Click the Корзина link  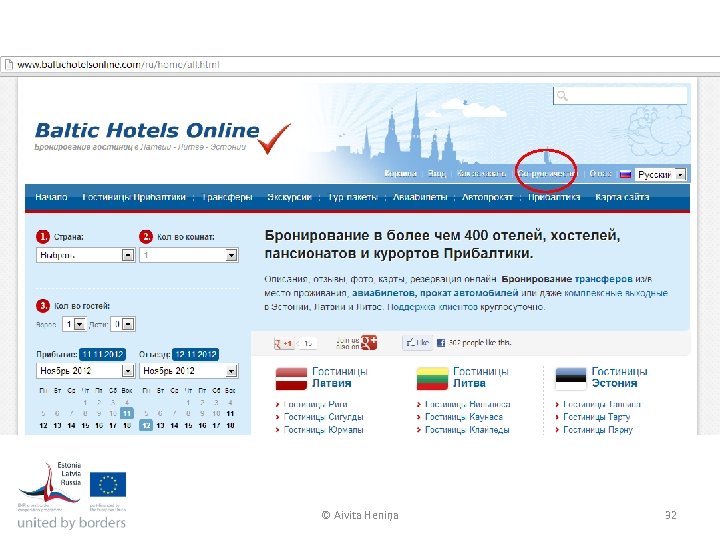coord(400,174)
